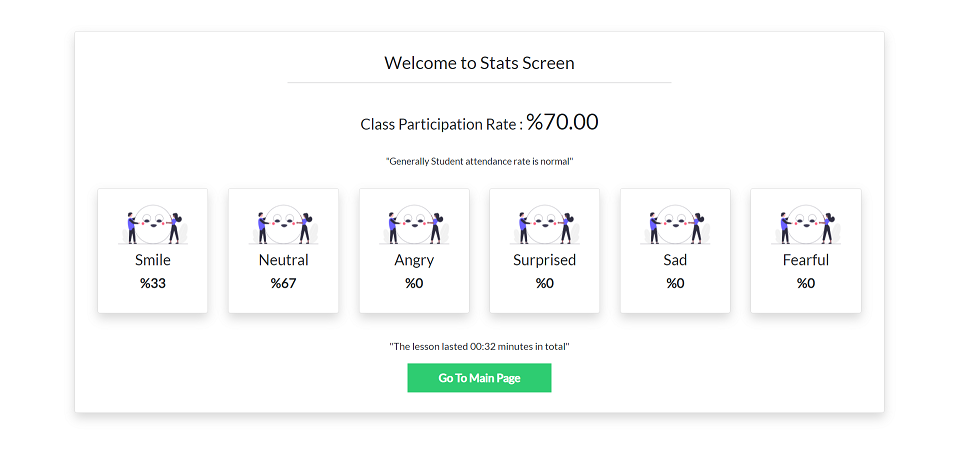Click the Smile card illustration

153,224
